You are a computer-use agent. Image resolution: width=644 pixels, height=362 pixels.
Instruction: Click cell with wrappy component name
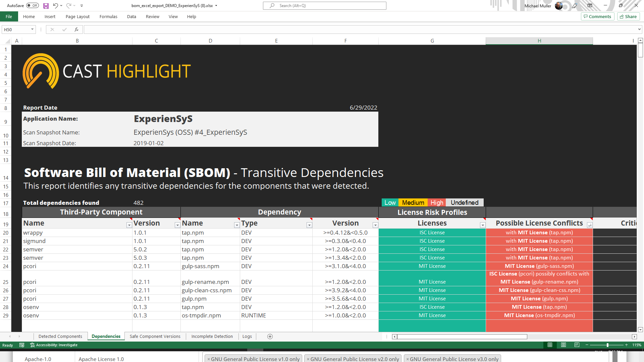tap(77, 233)
